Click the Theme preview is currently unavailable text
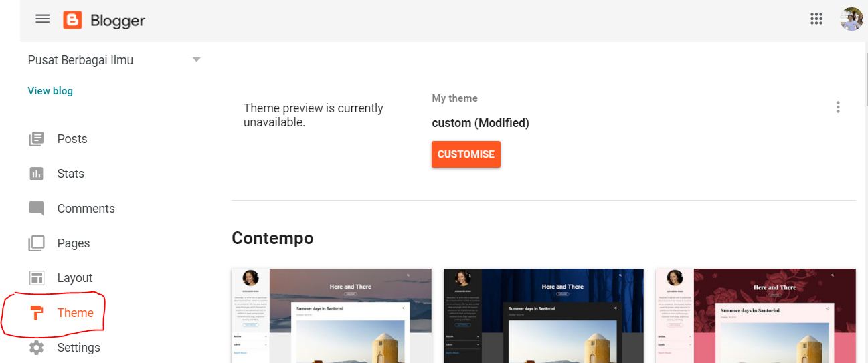868x363 pixels. 313,115
